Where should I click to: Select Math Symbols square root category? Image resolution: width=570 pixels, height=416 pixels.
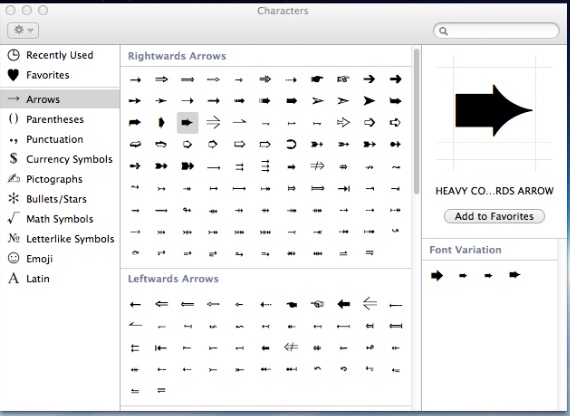[60, 219]
